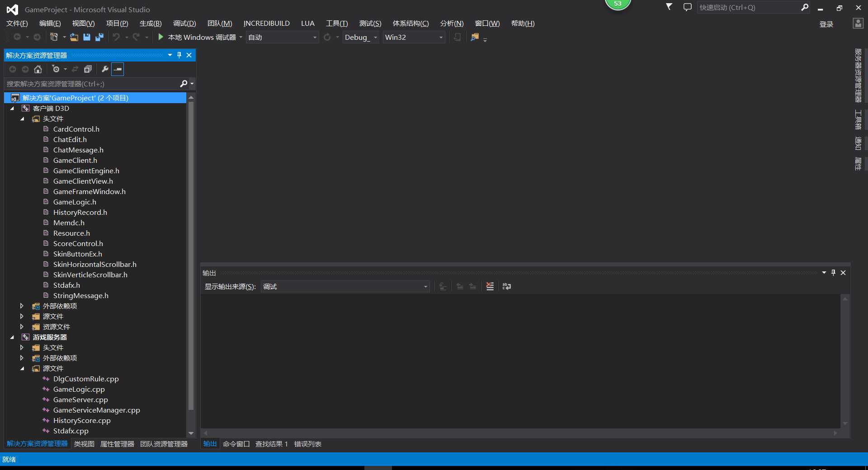Screen dimensions: 868x470
Task: Switch to the 类视图 tab
Action: pyautogui.click(x=84, y=444)
